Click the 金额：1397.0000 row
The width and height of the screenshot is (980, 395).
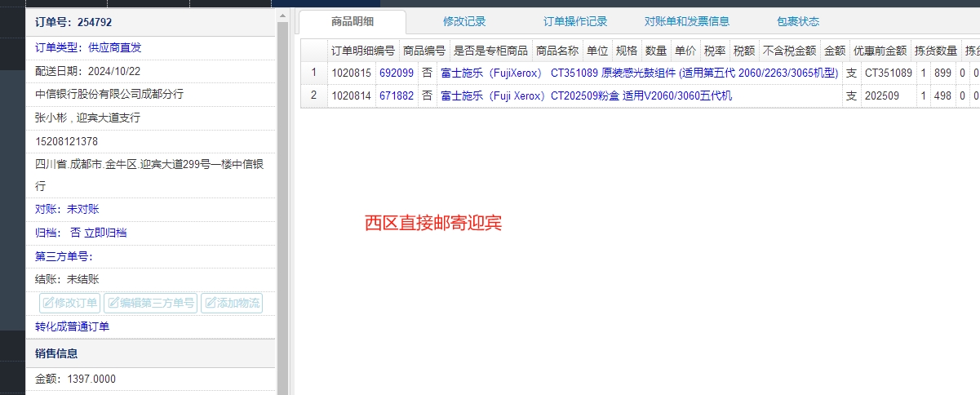coord(151,379)
